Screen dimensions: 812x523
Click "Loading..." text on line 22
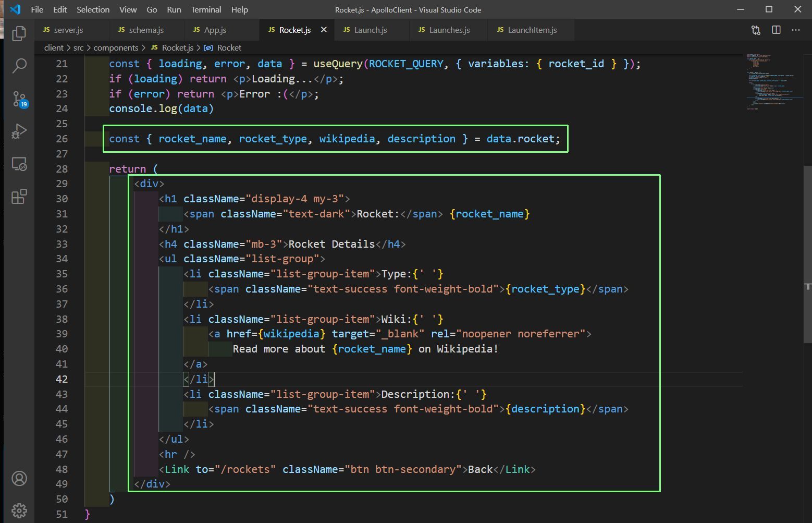[x=282, y=79]
